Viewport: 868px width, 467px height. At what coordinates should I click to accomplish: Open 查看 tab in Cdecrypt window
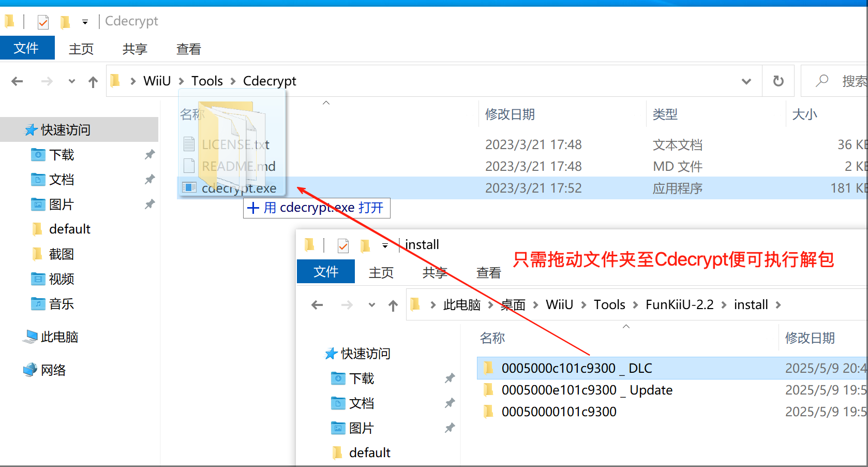(x=189, y=49)
